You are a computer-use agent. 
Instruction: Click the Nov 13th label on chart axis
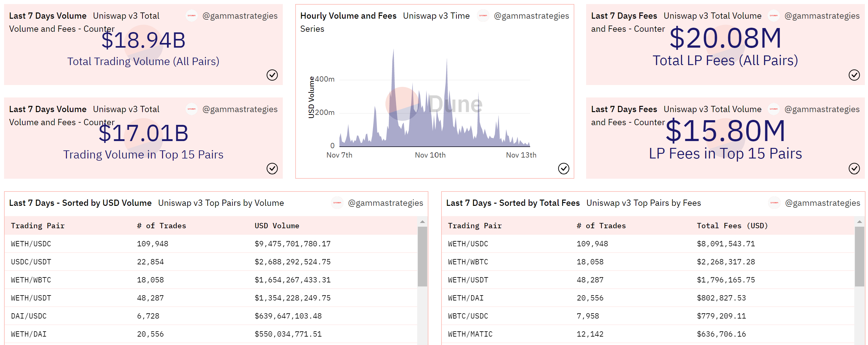[521, 155]
